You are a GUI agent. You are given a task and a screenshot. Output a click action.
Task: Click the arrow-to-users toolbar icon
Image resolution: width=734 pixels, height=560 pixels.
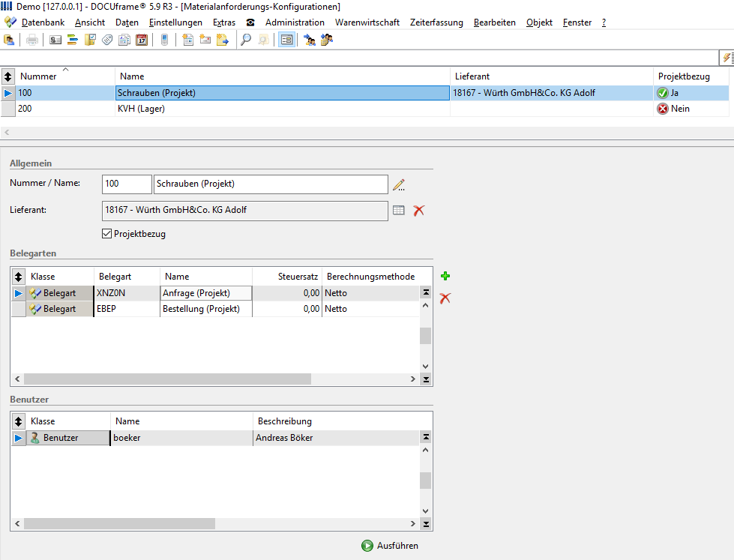click(310, 40)
